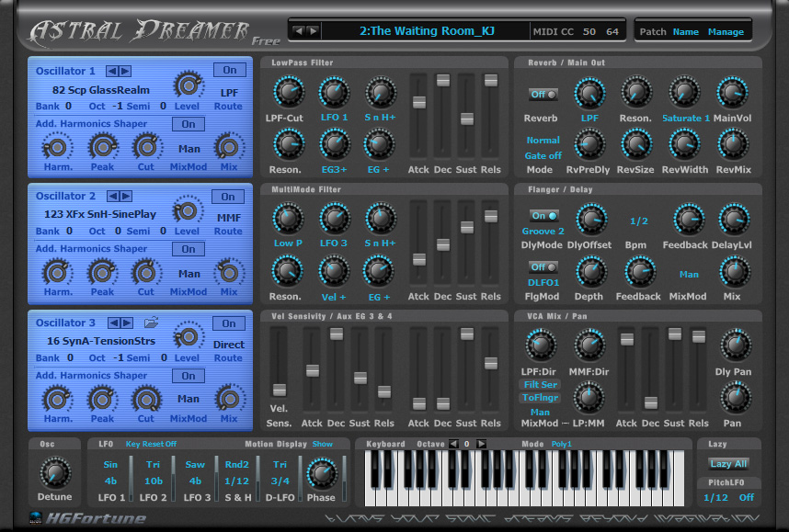Change LFO 1 waveform Sin
The image size is (789, 532).
[110, 465]
